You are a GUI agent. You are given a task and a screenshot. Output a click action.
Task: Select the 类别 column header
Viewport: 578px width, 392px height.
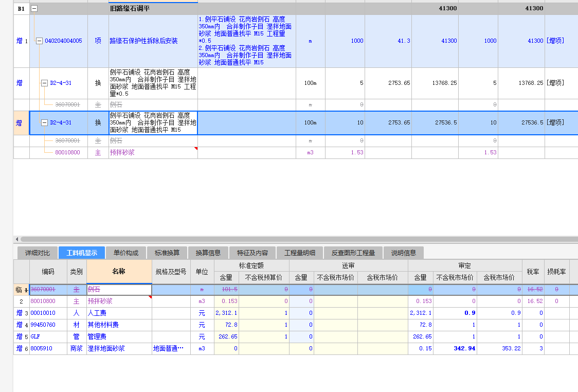[x=77, y=272]
